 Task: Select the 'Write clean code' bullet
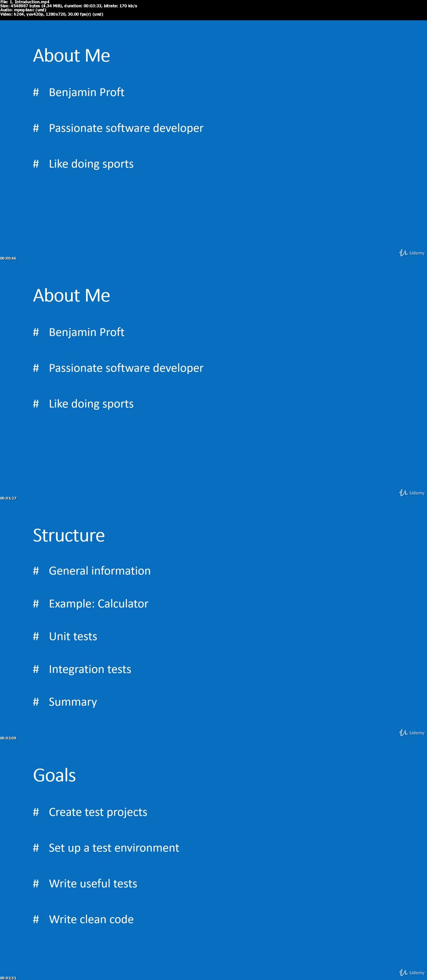[x=91, y=919]
